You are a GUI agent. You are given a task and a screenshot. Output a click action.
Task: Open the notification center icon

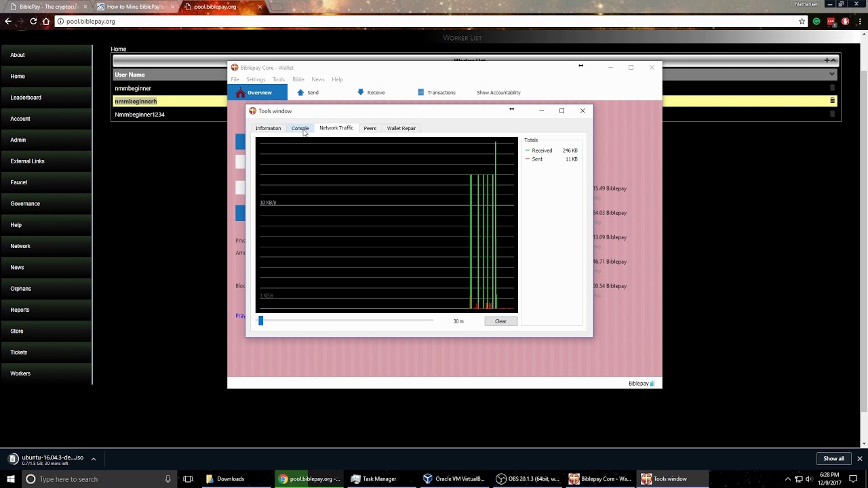pos(853,479)
